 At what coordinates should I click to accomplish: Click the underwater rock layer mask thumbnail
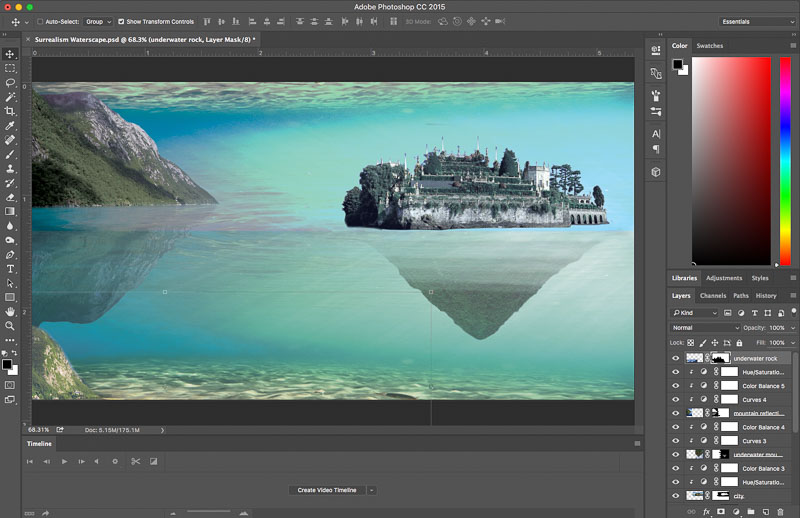click(x=720, y=358)
